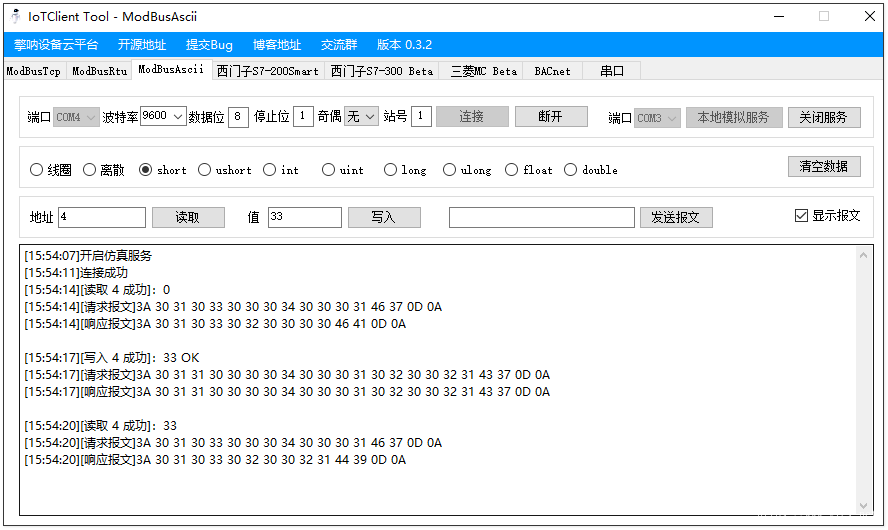Viewport: 888px width, 530px height.
Task: Maximize the IoTClient Tool window
Action: point(824,16)
